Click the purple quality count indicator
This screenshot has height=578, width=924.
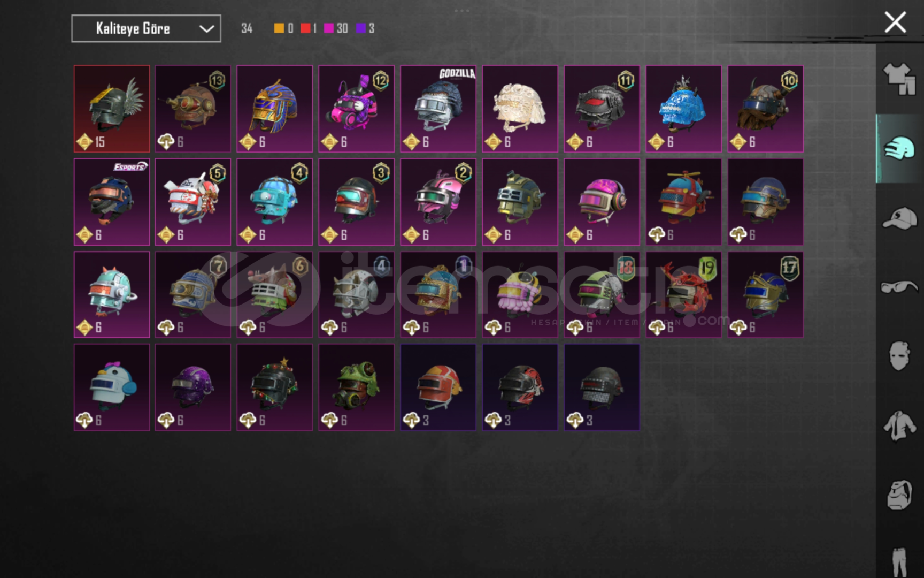click(365, 28)
